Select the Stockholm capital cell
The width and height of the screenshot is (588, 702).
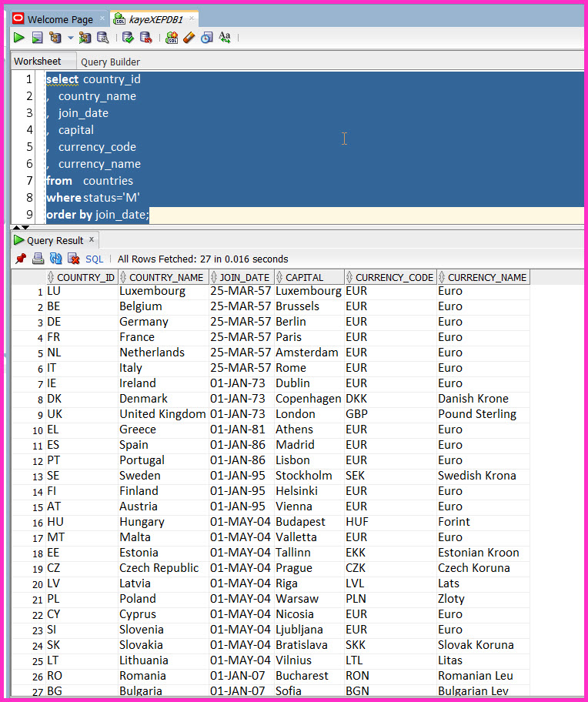[309, 476]
